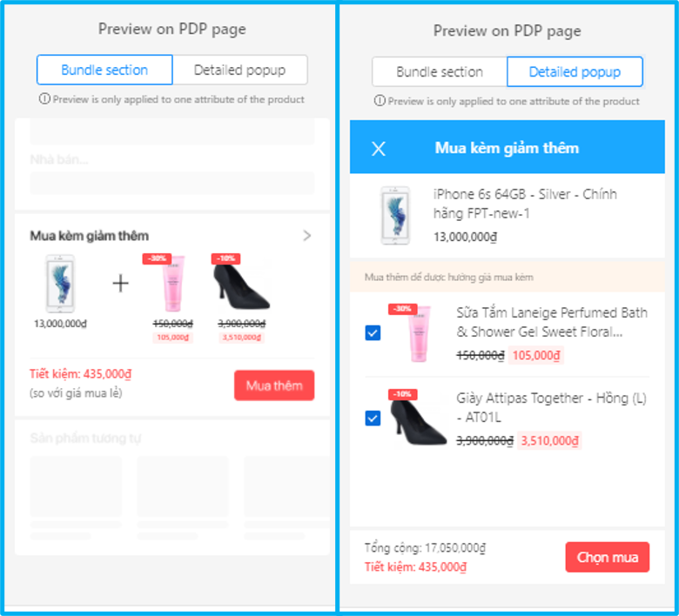Switch to Detailed popup tab on left panel
Viewport: 679px width, 616px height.
click(x=240, y=70)
